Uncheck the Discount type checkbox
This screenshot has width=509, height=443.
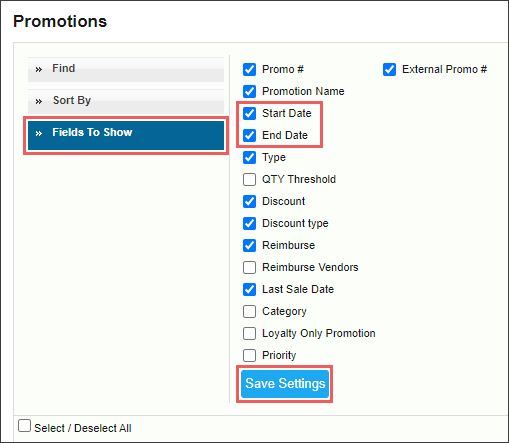pos(249,224)
